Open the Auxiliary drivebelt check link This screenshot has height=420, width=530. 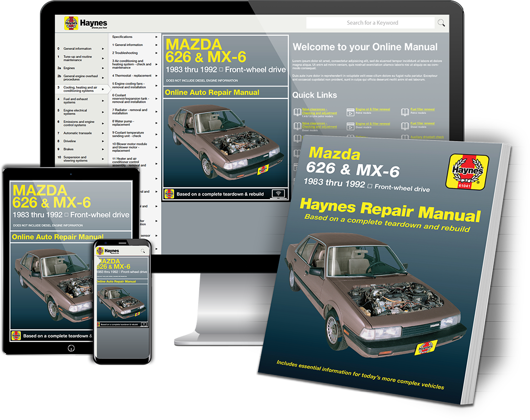point(427,137)
